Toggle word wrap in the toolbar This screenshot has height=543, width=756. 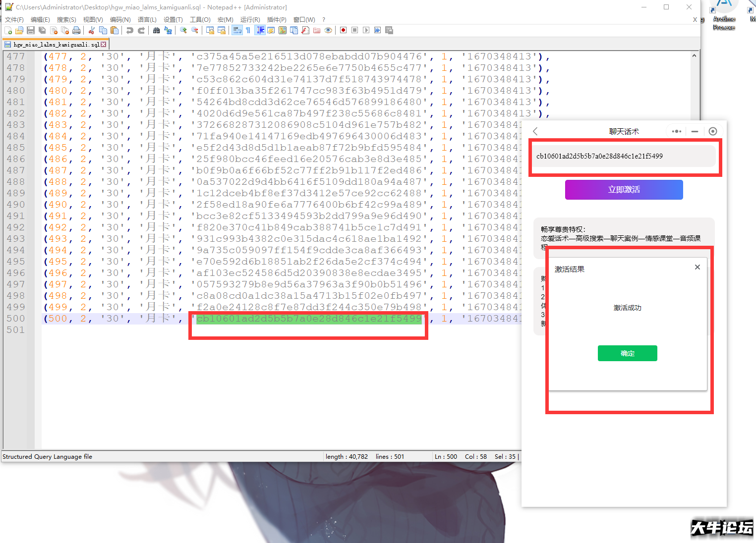[237, 30]
